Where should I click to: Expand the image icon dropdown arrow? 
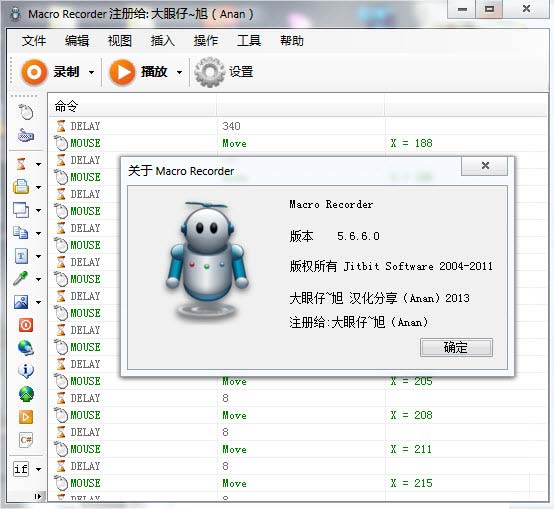click(39, 302)
